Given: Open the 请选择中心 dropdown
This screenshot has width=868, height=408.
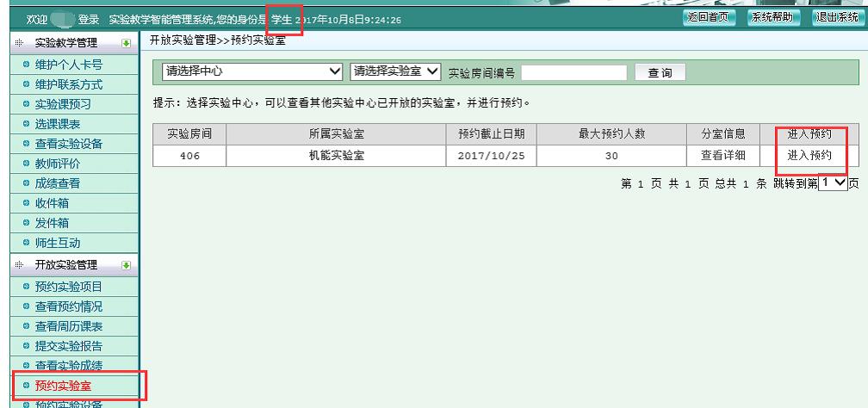Looking at the screenshot, I should [x=252, y=71].
